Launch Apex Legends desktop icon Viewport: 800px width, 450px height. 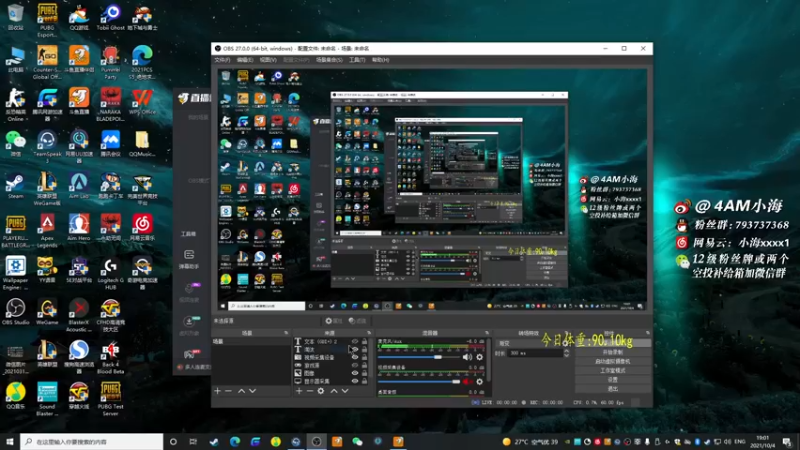click(47, 231)
